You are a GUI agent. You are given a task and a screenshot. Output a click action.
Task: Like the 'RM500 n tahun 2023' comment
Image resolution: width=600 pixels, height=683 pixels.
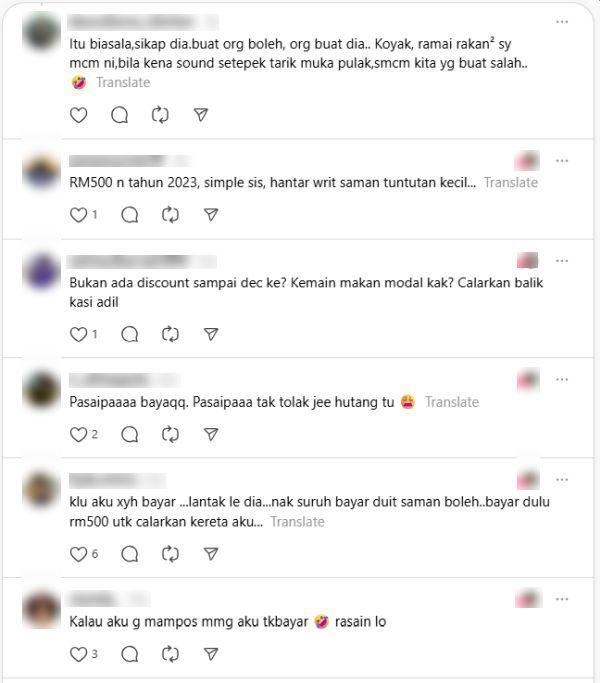click(x=78, y=215)
